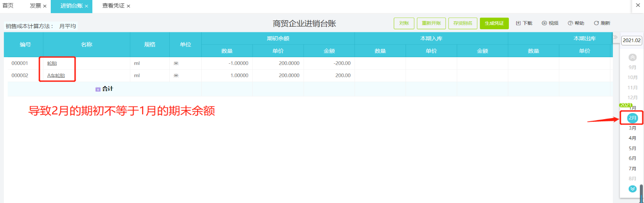Select 12月 in the month list
Screen dimensions: 644x203
click(632, 97)
